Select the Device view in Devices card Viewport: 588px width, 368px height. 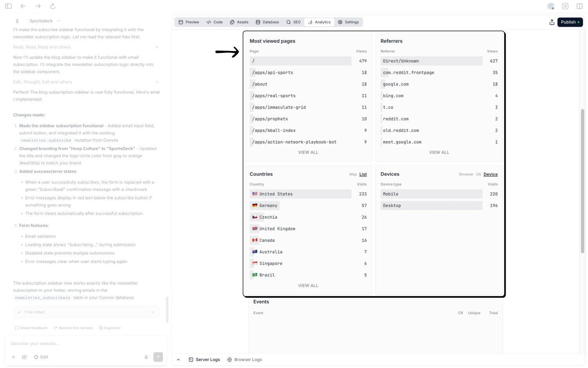490,174
